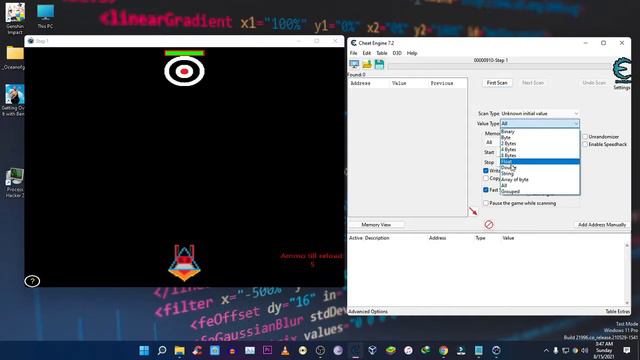This screenshot has width=640, height=360.
Task: Toggle the Writable checkbox
Action: point(486,171)
